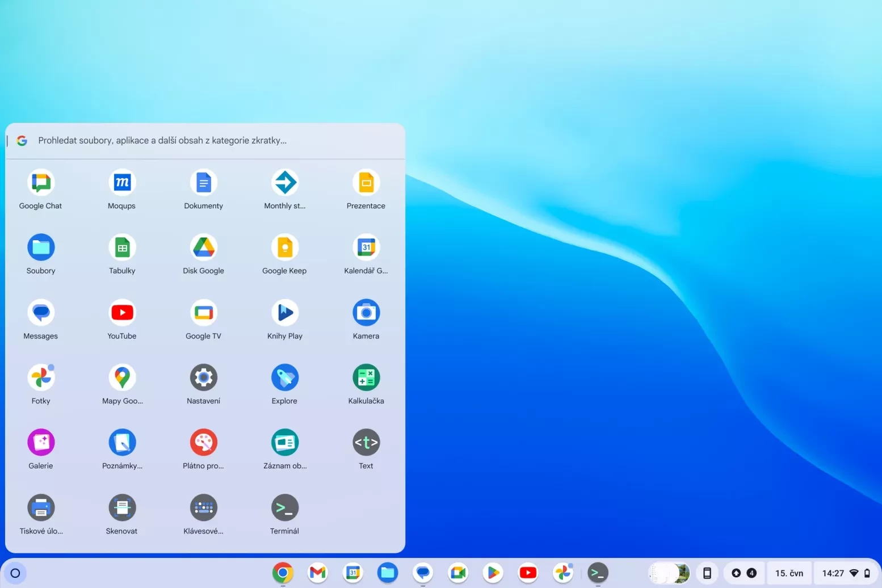This screenshot has height=588, width=882.
Task: Launch the Terminál app in launcher
Action: 285,508
